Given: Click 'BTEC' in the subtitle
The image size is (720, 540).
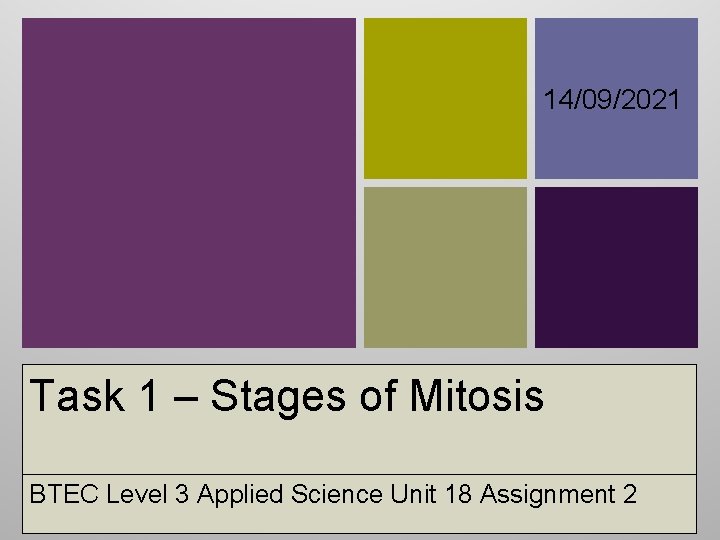Looking at the screenshot, I should coord(64,494).
